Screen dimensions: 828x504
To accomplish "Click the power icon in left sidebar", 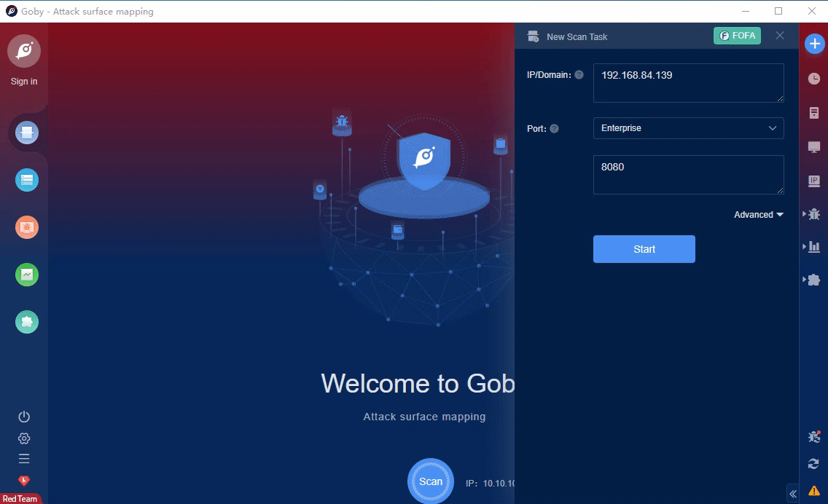I will [x=24, y=417].
